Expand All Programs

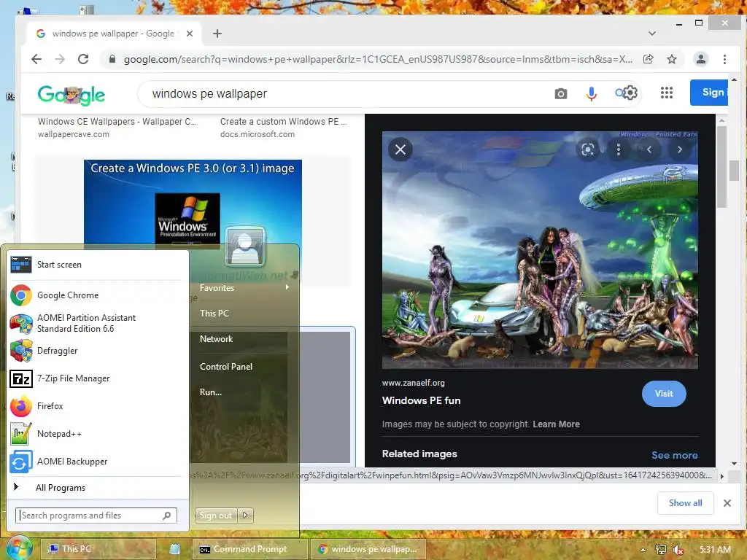96,488
